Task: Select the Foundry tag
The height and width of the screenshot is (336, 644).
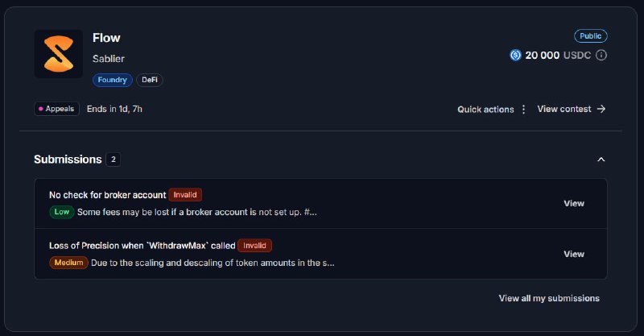Action: (x=112, y=80)
